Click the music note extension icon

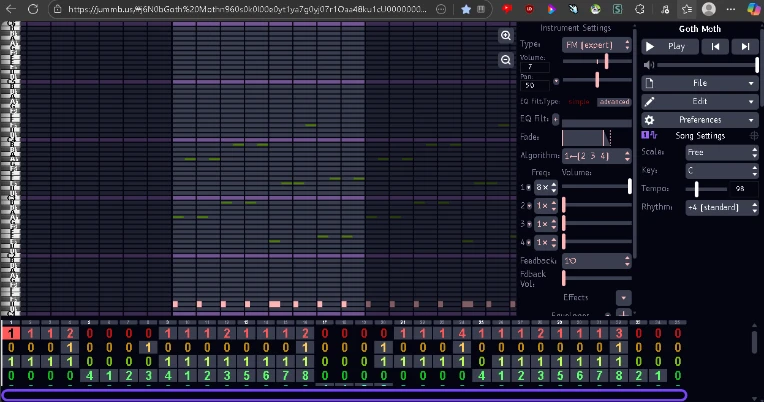pos(665,9)
